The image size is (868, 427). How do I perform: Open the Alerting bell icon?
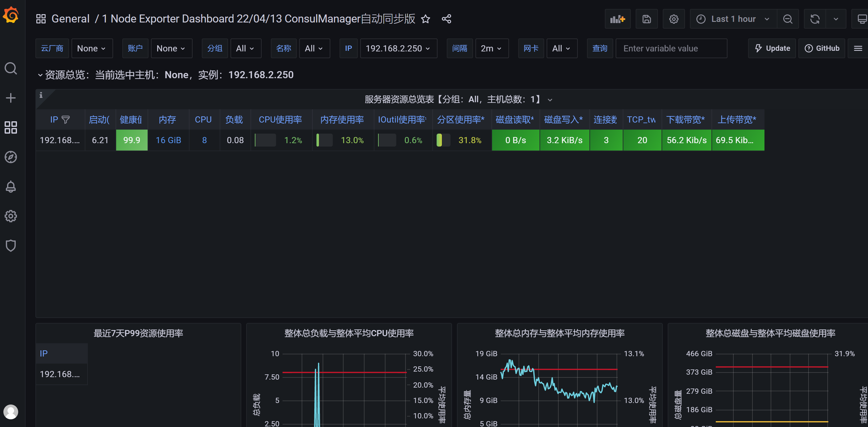[x=11, y=187]
